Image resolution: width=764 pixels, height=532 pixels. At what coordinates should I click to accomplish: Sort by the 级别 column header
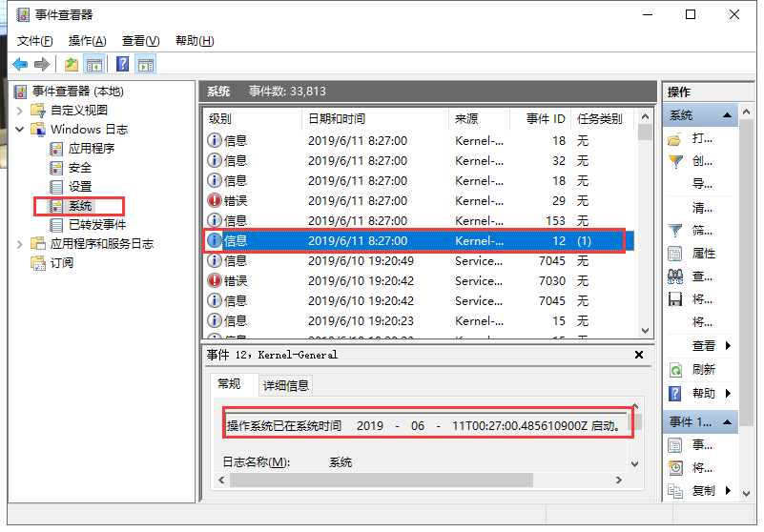(x=253, y=119)
